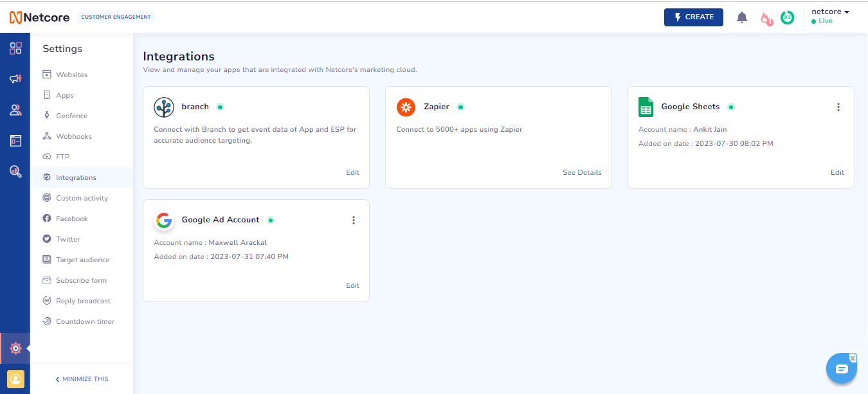
Task: See Details of the Zapier integration
Action: (582, 172)
